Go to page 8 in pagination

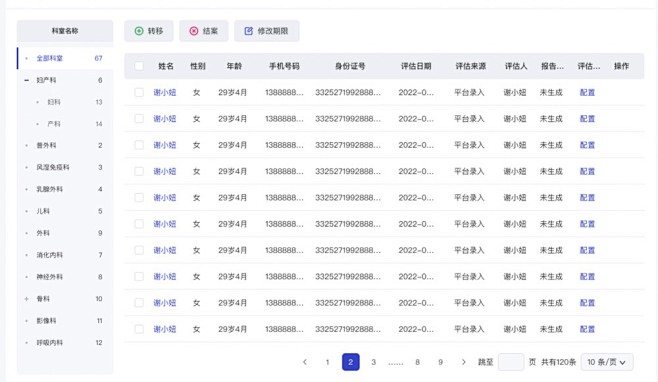coord(418,362)
